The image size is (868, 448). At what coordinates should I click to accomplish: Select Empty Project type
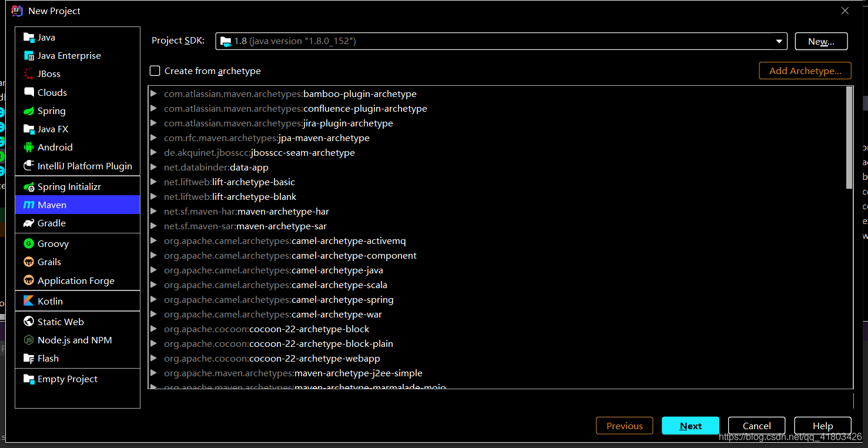78,379
